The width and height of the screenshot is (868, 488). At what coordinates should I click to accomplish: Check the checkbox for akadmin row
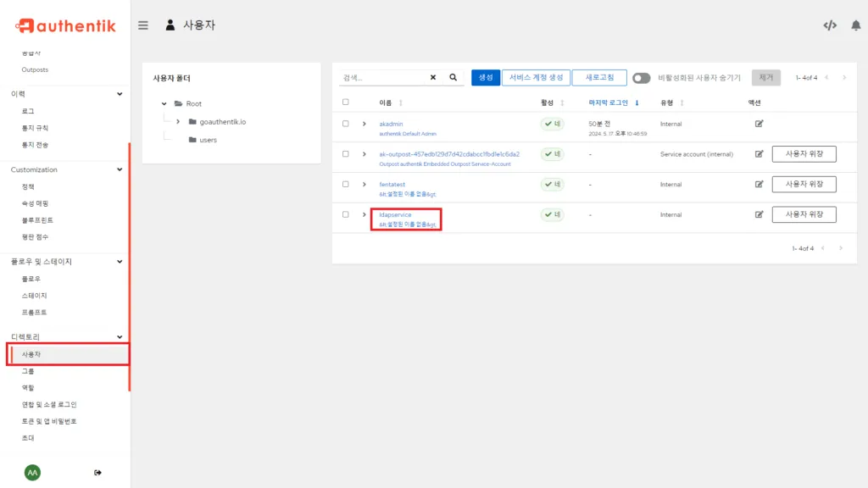346,124
